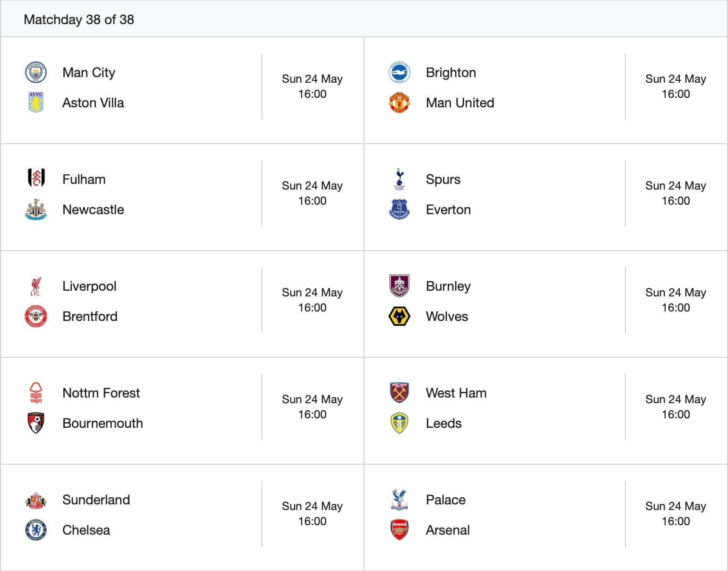Click the Man City club crest
This screenshot has height=571, width=728.
pos(36,72)
